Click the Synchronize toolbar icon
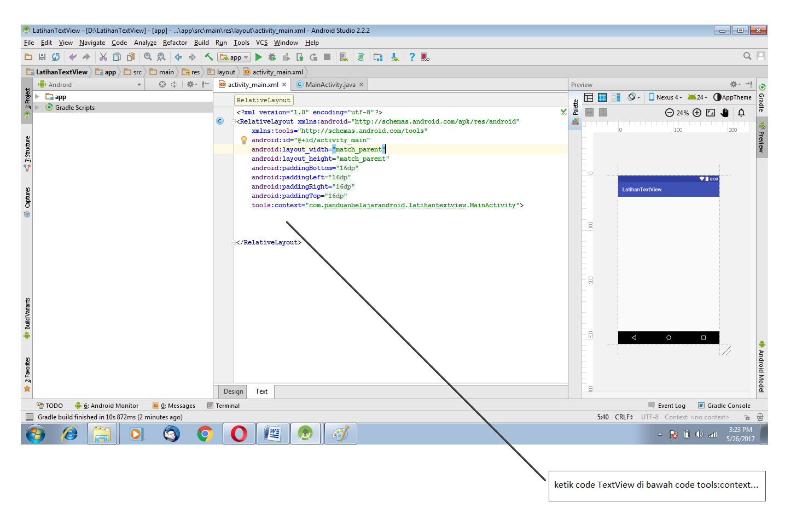The height and width of the screenshot is (532, 808). pos(56,57)
